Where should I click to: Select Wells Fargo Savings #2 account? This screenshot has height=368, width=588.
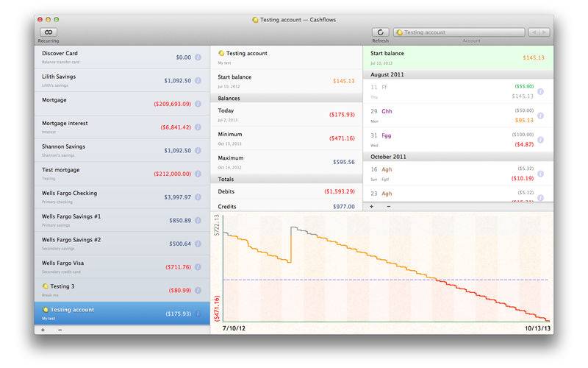tap(122, 244)
